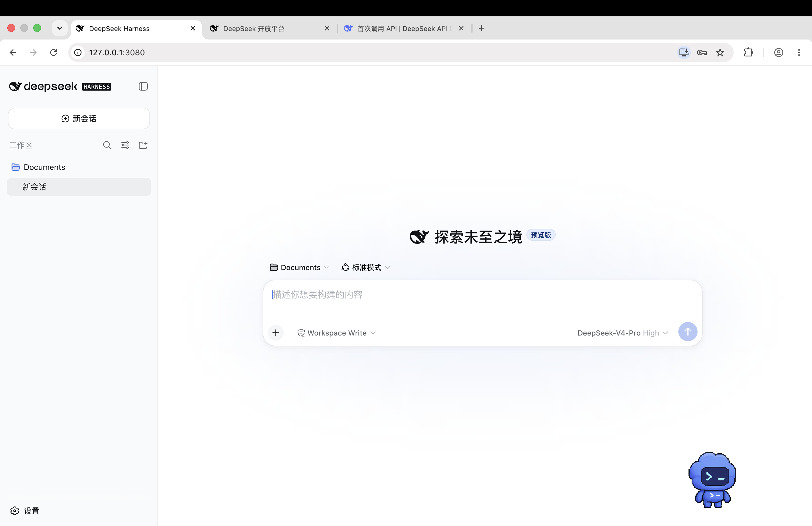Click the 探索未至之境 heading
Screen dimensions: 812x526
tap(478, 237)
